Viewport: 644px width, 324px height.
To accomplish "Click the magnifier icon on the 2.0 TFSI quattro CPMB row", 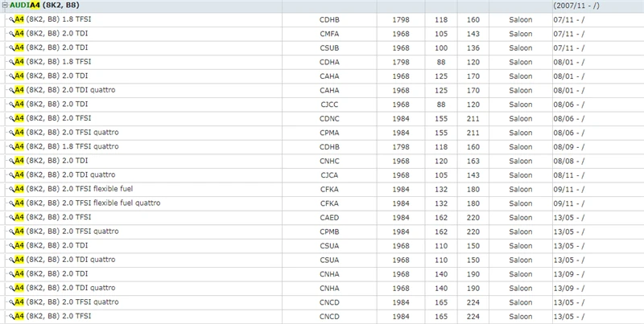I will [11, 232].
